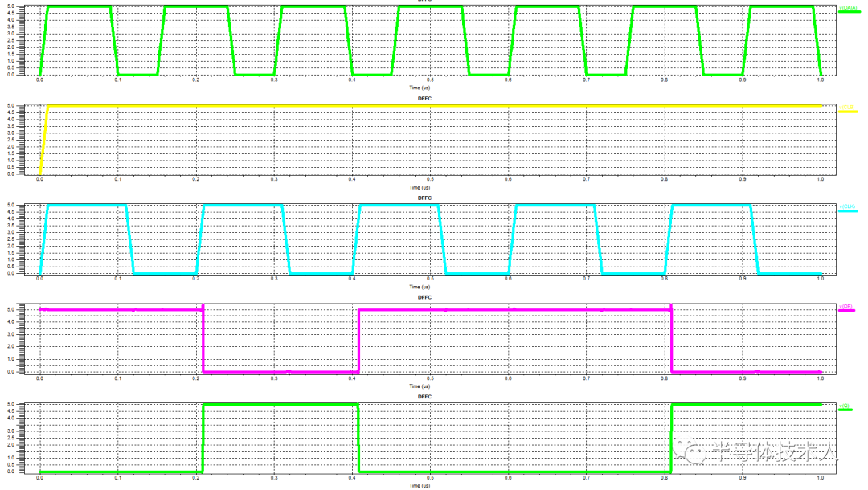Click the Time (us) label under the CLK plot
Viewport: 868px width, 490px height.
point(420,287)
